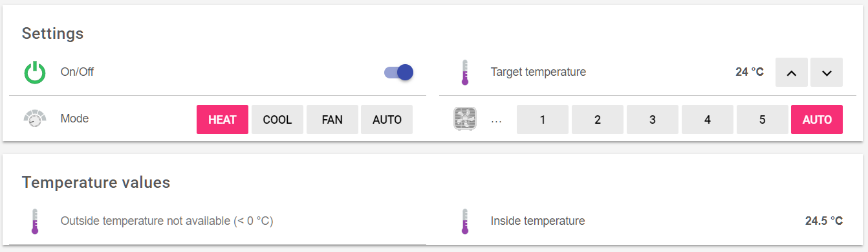
Task: Toggle the On/Off switch
Action: pos(398,72)
